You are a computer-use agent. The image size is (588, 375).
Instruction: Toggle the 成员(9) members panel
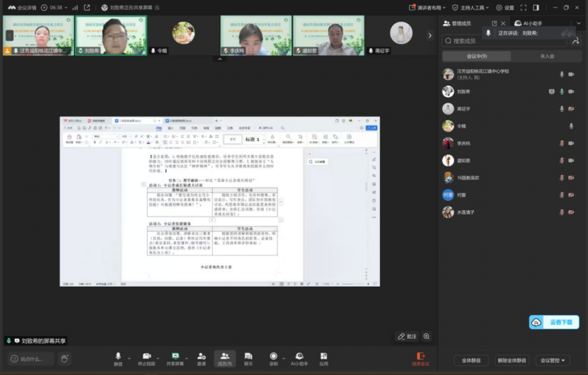coord(224,359)
